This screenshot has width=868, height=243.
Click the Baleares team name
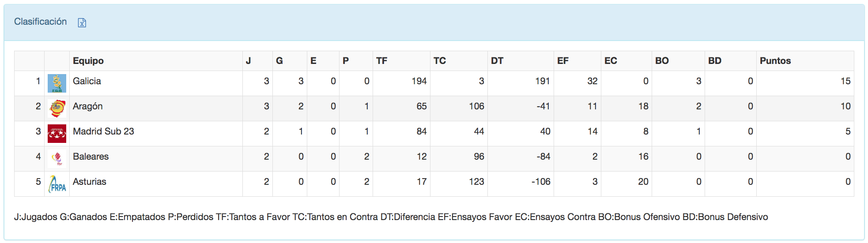(x=91, y=157)
